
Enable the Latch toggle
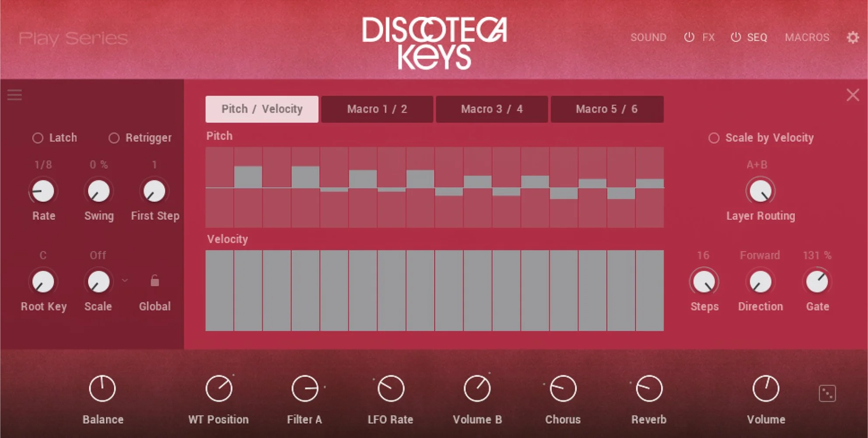tap(38, 138)
